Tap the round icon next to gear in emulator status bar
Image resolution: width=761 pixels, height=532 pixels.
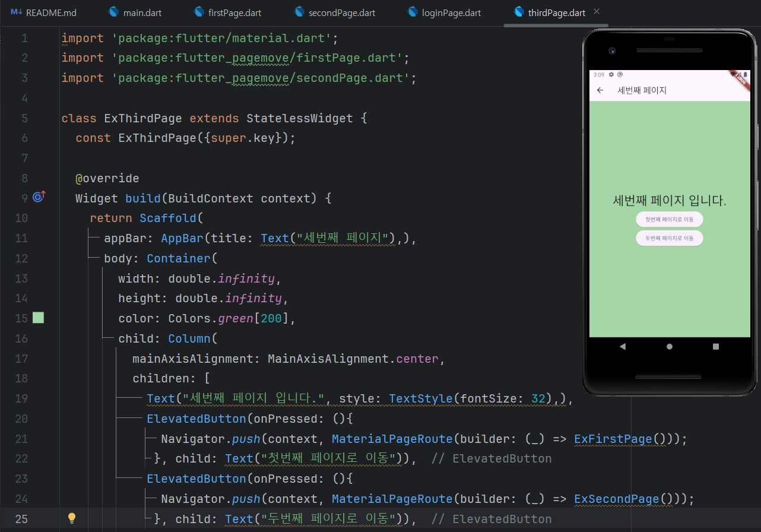coord(620,75)
